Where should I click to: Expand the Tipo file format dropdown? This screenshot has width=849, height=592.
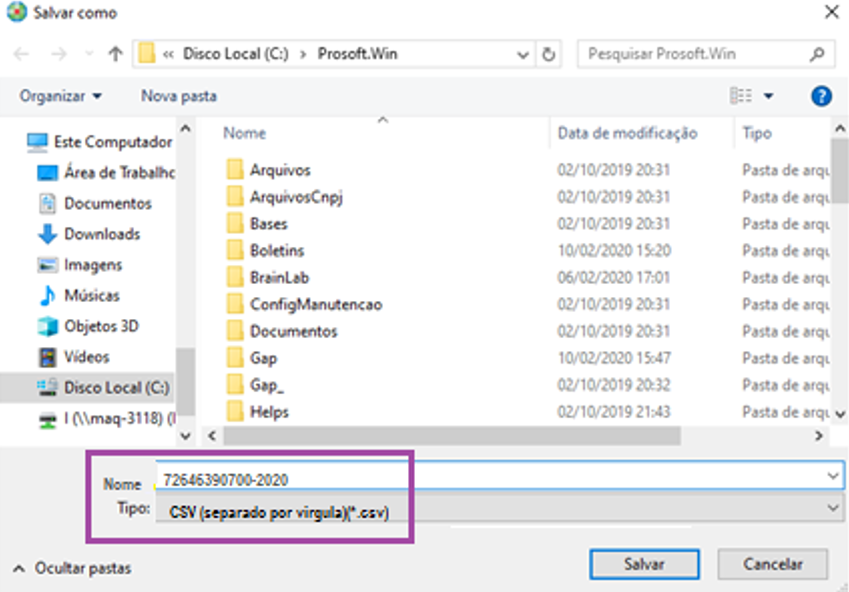click(835, 510)
